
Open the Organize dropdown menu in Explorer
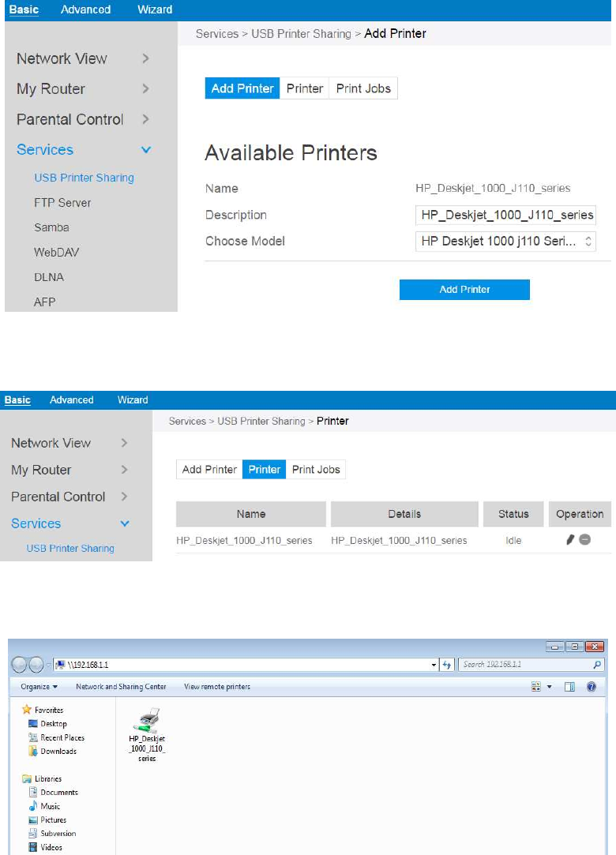pyautogui.click(x=39, y=687)
